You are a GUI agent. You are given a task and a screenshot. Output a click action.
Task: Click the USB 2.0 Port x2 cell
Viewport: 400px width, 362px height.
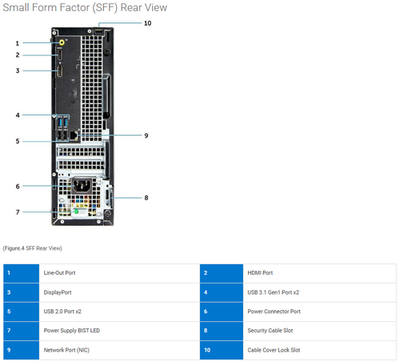[x=119, y=312]
